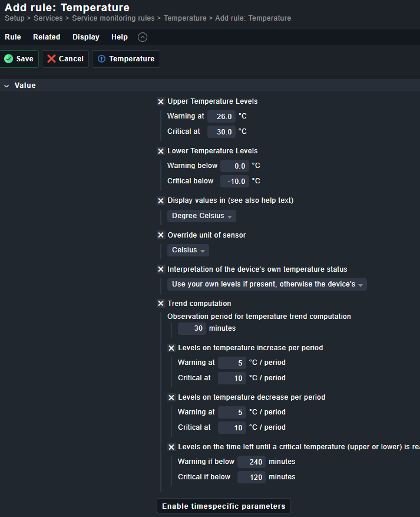
Task: Click the observation period minutes field
Action: coord(191,328)
